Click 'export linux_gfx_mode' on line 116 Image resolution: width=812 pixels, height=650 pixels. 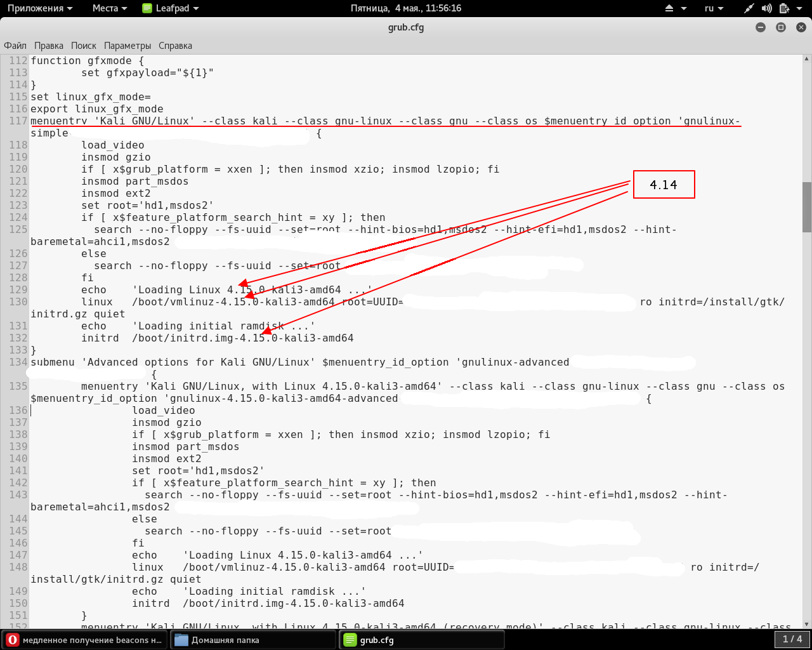(x=97, y=109)
